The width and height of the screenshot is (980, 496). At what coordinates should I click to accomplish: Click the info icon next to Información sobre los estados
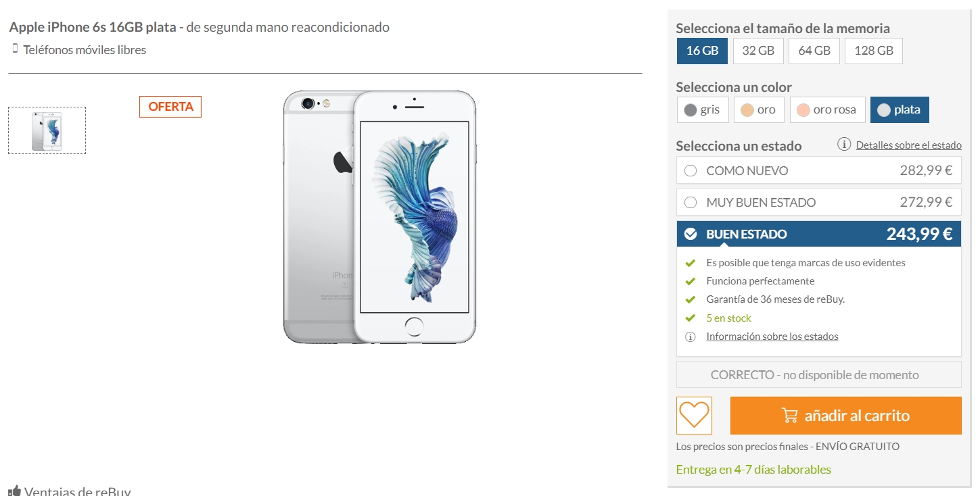(690, 337)
